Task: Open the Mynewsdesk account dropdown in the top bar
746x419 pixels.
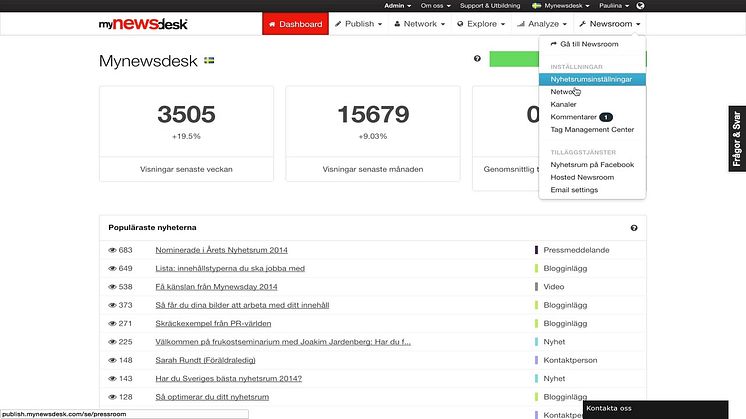Action: [x=561, y=6]
